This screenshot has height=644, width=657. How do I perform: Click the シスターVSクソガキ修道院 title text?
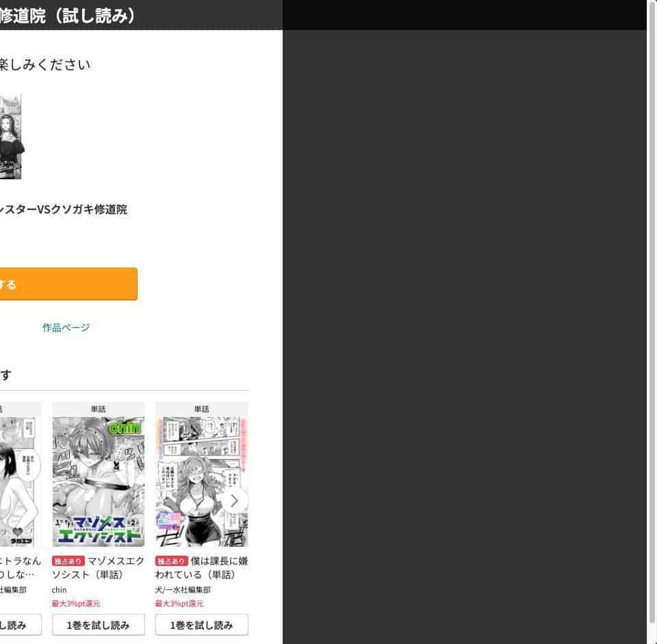coord(63,209)
